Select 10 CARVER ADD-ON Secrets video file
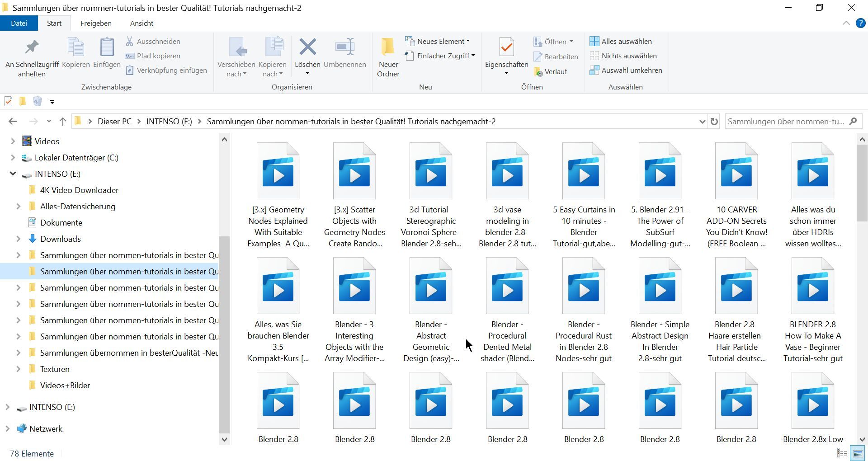 coord(736,195)
